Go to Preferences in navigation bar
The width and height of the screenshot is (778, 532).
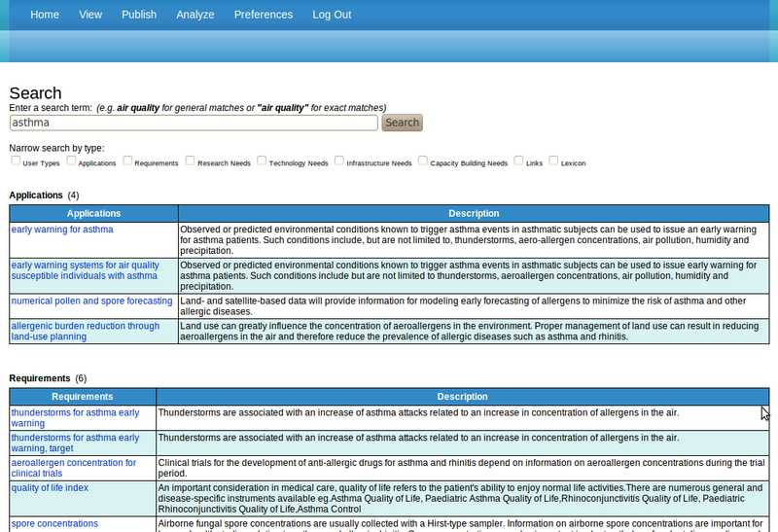[263, 15]
